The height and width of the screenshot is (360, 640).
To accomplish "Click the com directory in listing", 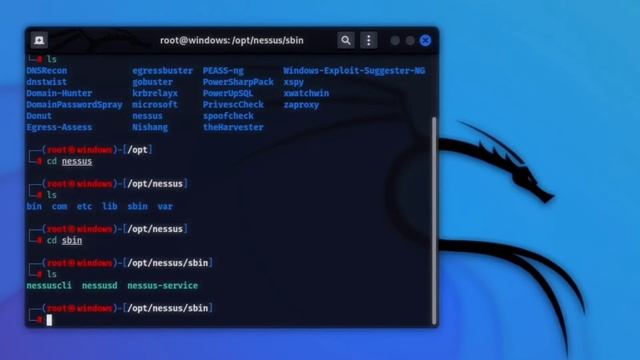I will 60,207.
